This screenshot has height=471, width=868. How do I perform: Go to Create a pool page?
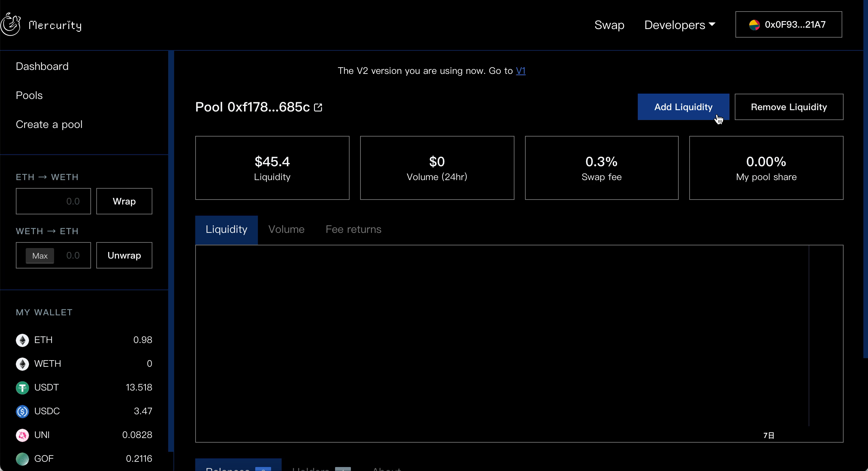tap(49, 124)
